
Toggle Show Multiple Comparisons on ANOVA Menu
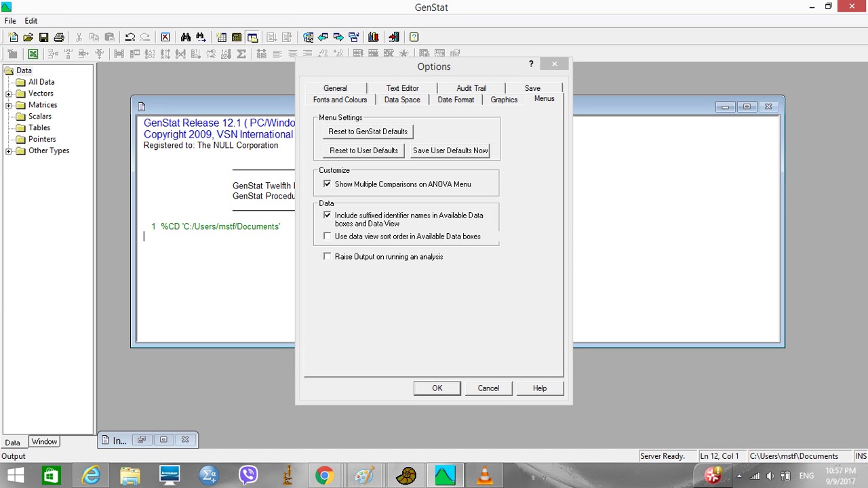click(328, 184)
